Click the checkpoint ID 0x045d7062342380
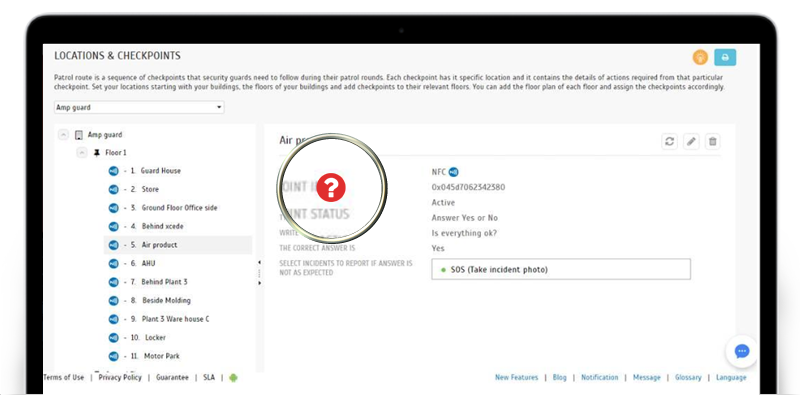The image size is (800, 395). 468,187
